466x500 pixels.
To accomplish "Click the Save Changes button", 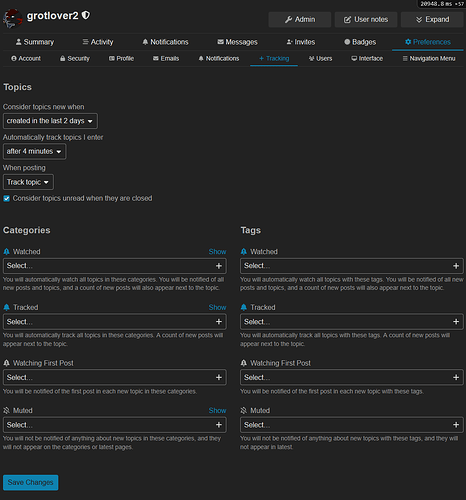I will [x=31, y=483].
